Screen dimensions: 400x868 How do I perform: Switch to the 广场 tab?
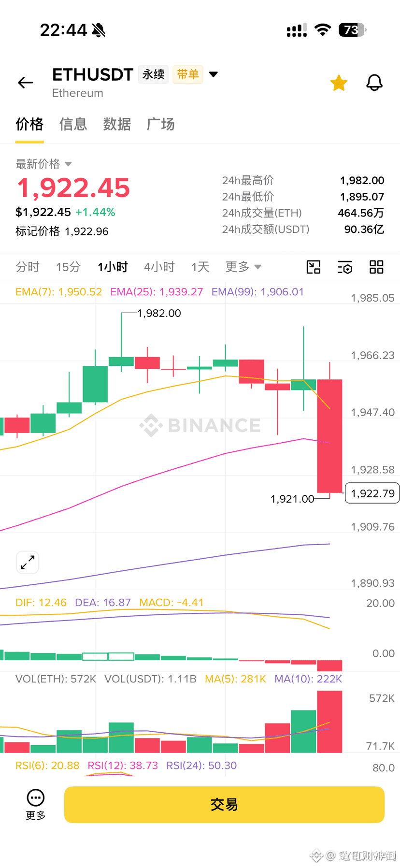[x=160, y=124]
